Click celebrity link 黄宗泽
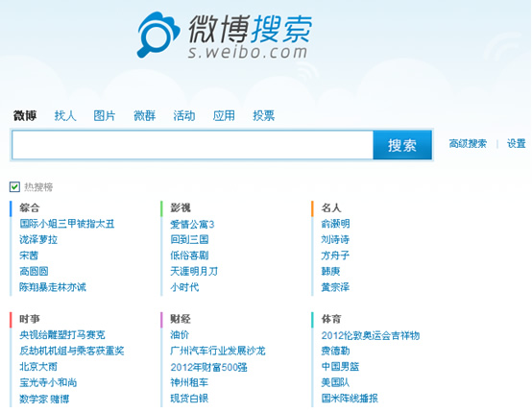This screenshot has width=532, height=413. click(335, 287)
